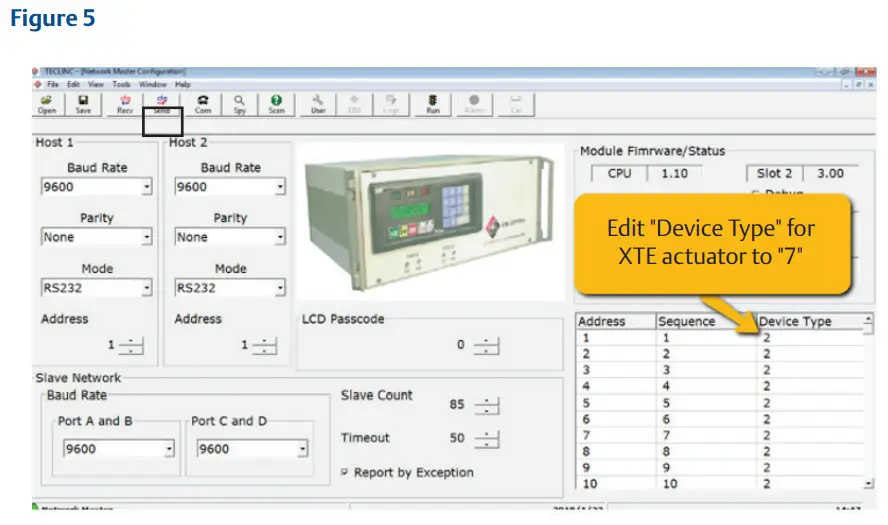This screenshot has width=888, height=525.
Task: Expand the Host 2 Mode dropdown
Action: pyautogui.click(x=280, y=288)
